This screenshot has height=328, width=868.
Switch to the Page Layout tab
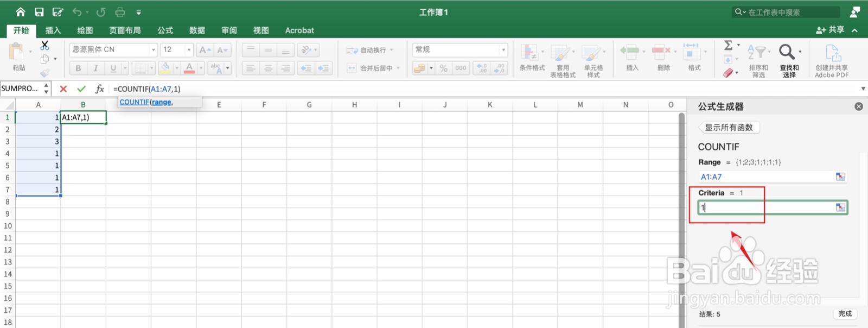125,30
